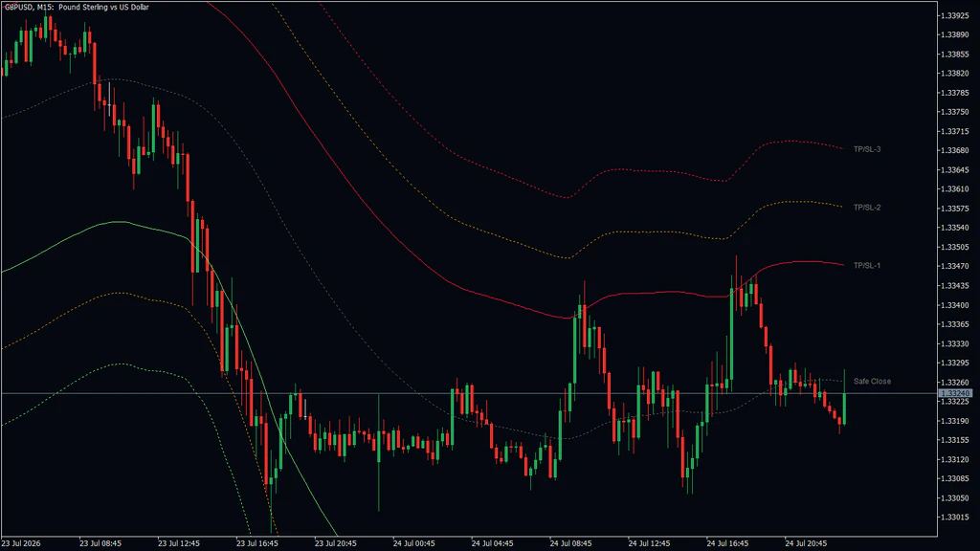Click the GBPUSD, M15 chart title

coord(77,7)
